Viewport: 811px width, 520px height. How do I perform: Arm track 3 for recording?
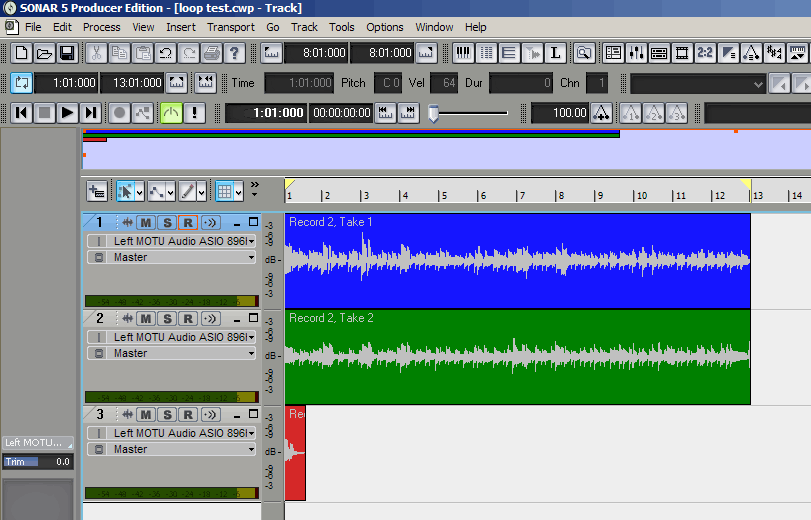pos(187,414)
